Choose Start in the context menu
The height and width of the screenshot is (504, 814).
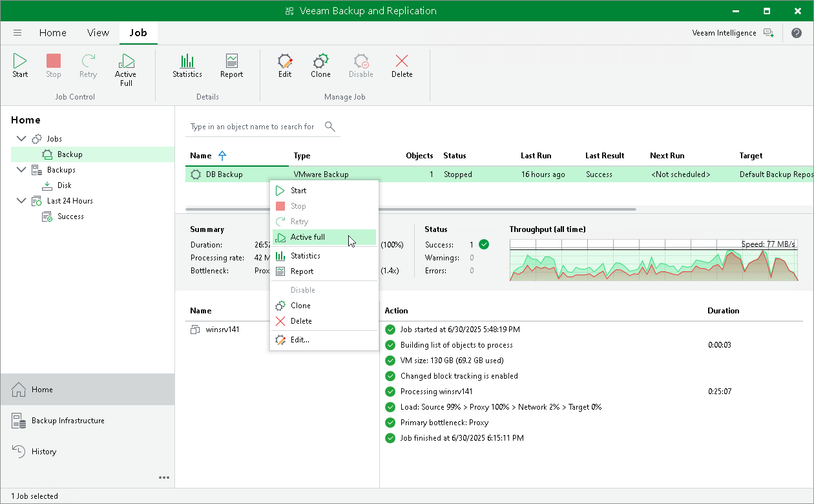click(324, 191)
